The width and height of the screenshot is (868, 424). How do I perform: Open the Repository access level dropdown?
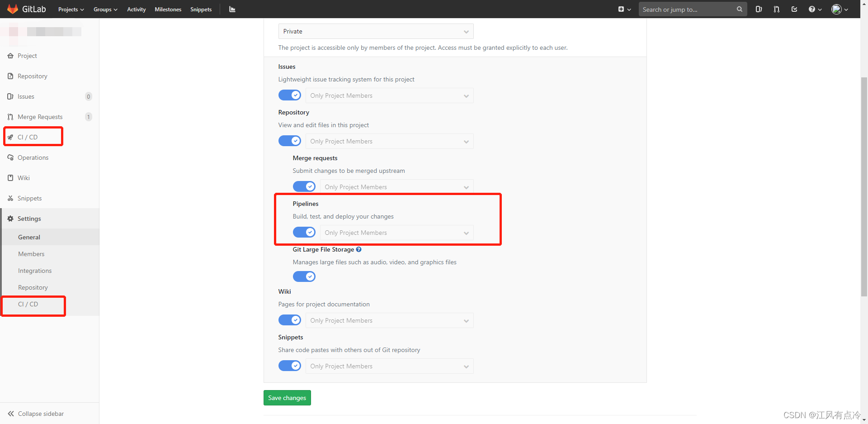tap(390, 141)
